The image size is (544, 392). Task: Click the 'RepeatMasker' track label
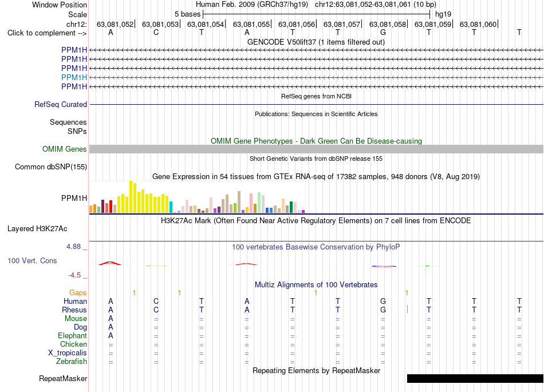point(63,378)
